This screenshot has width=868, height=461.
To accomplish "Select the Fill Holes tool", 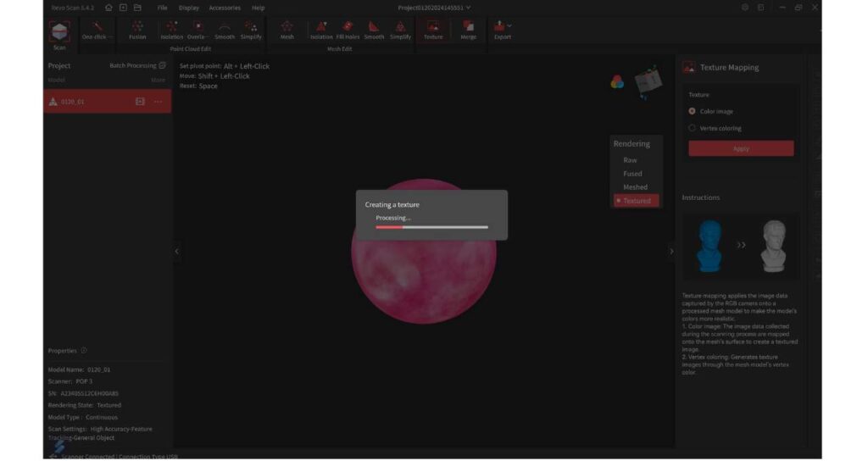I will point(348,31).
